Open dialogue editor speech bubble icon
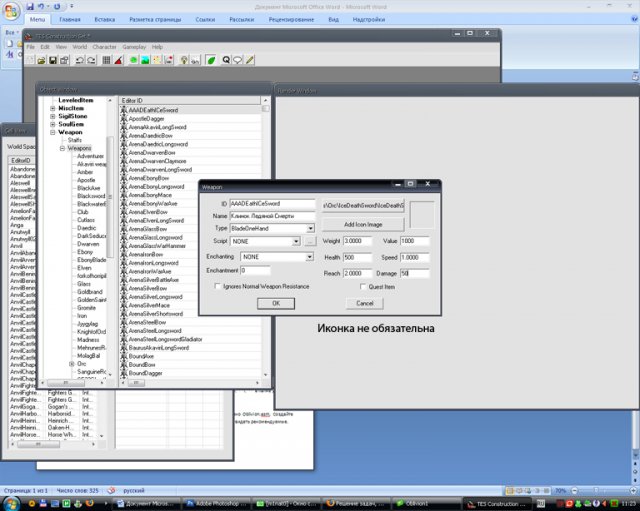This screenshot has width=640, height=511. click(x=238, y=60)
